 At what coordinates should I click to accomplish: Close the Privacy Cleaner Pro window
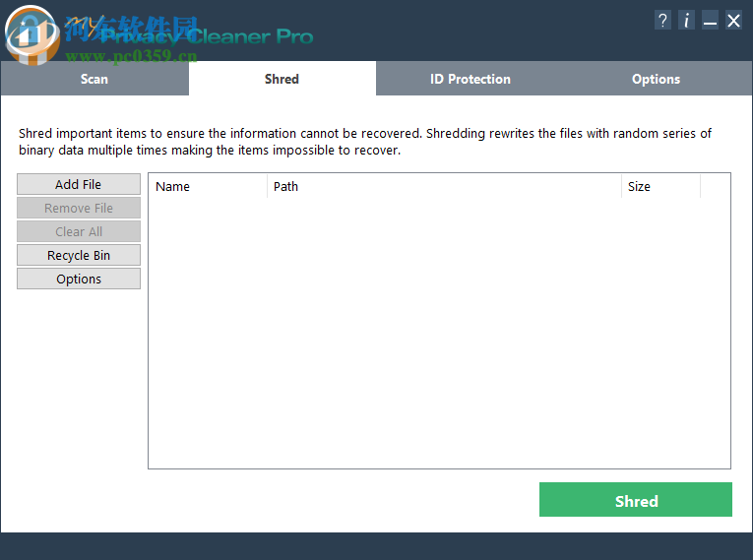click(x=733, y=21)
